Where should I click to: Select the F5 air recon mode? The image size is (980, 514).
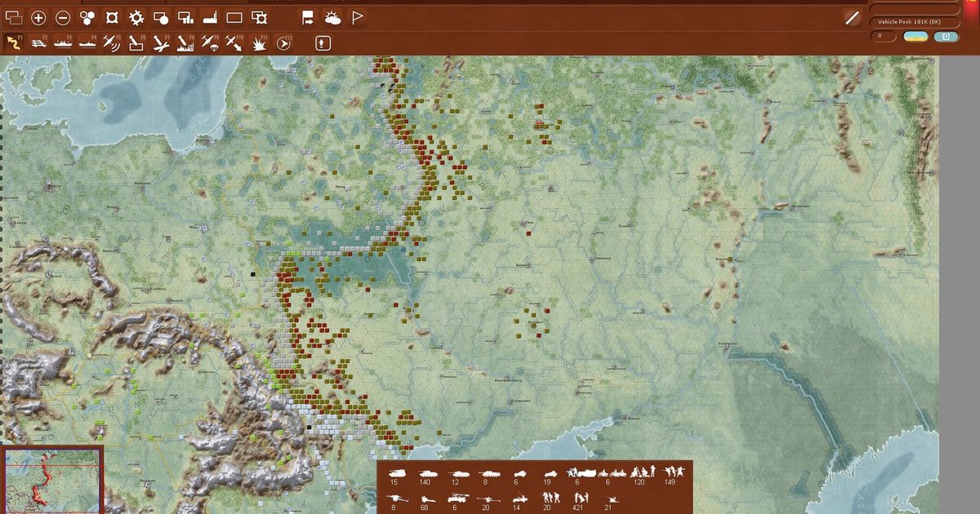[x=112, y=42]
